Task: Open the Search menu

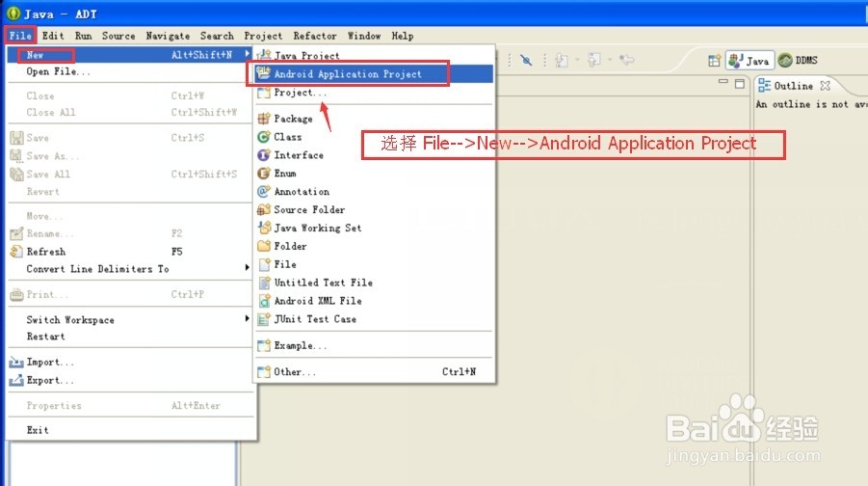Action: [x=217, y=36]
